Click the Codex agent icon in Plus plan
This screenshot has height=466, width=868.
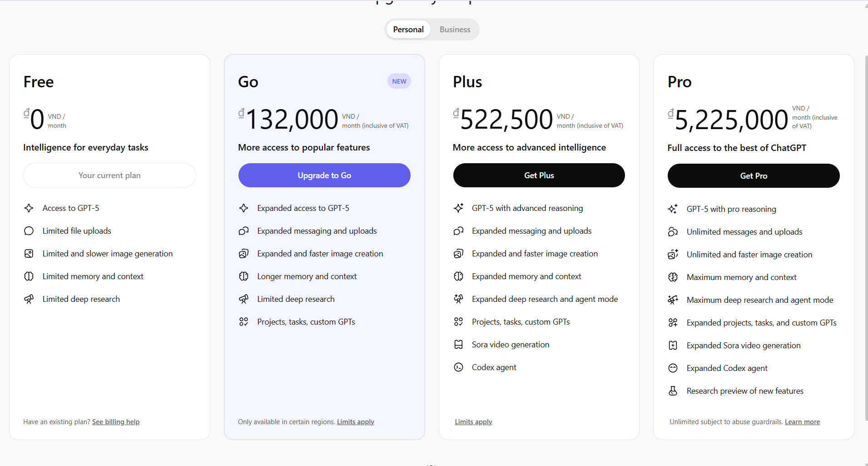click(459, 367)
